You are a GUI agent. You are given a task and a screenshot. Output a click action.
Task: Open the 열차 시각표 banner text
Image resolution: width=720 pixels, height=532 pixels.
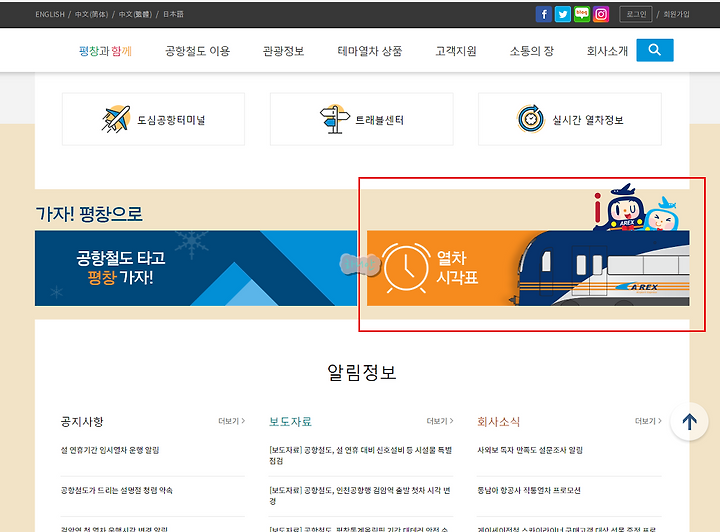click(x=457, y=268)
